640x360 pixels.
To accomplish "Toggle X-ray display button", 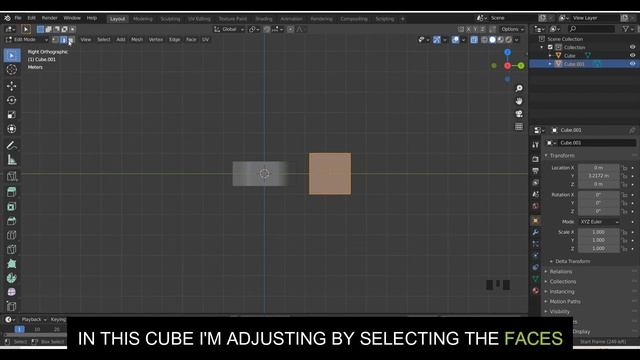I will point(474,40).
